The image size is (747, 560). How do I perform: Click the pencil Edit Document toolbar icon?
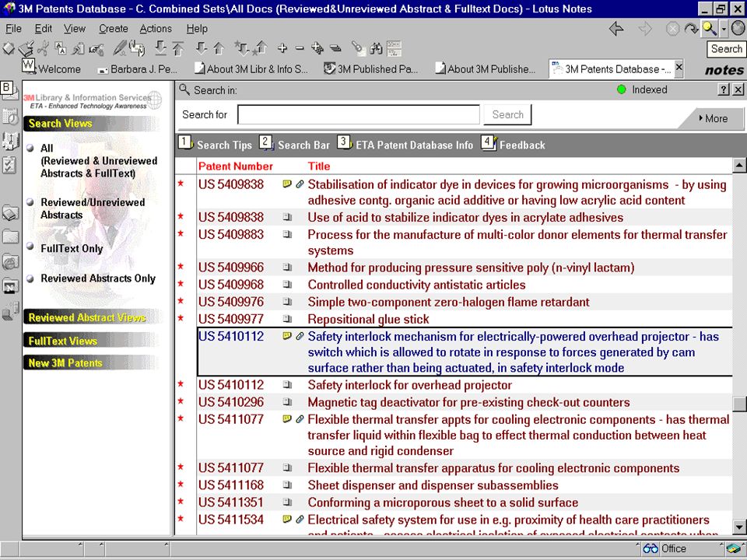point(119,48)
